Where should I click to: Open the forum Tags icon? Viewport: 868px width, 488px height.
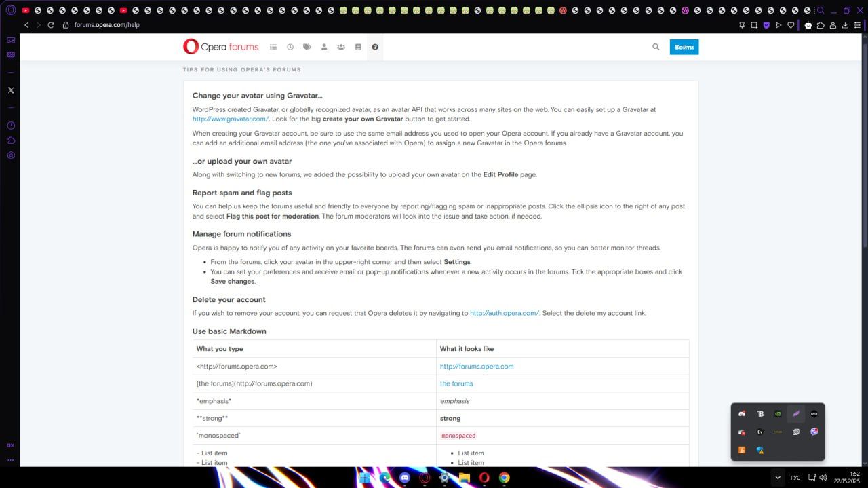coord(307,47)
